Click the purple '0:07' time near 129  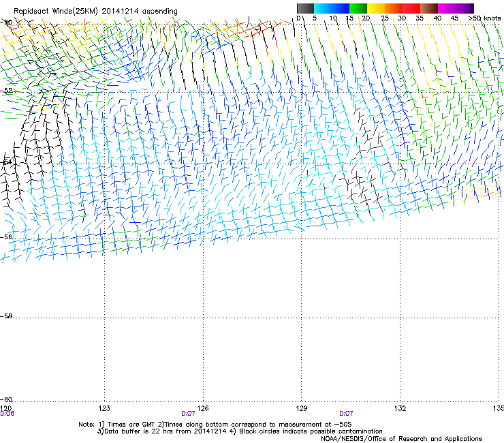pos(346,414)
